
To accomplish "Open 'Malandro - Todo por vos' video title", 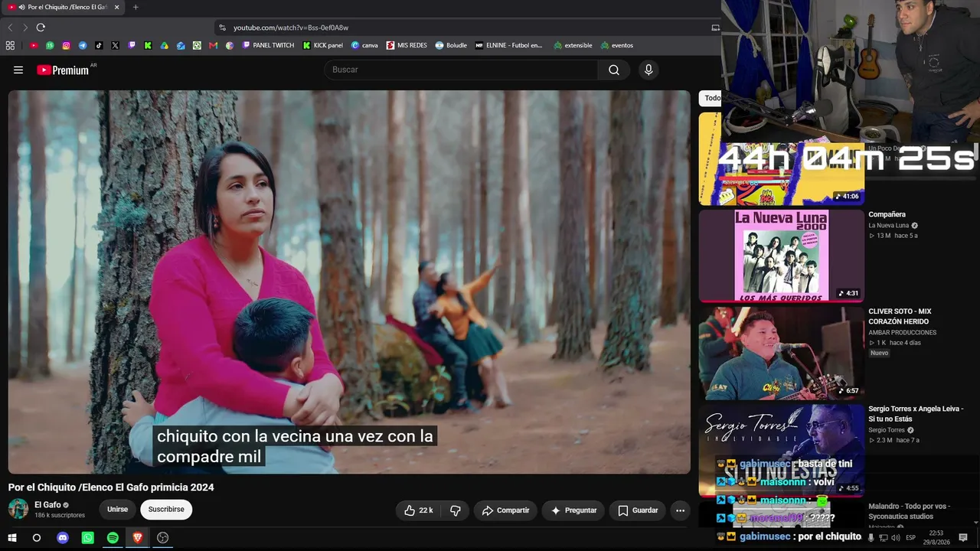I will 910,511.
